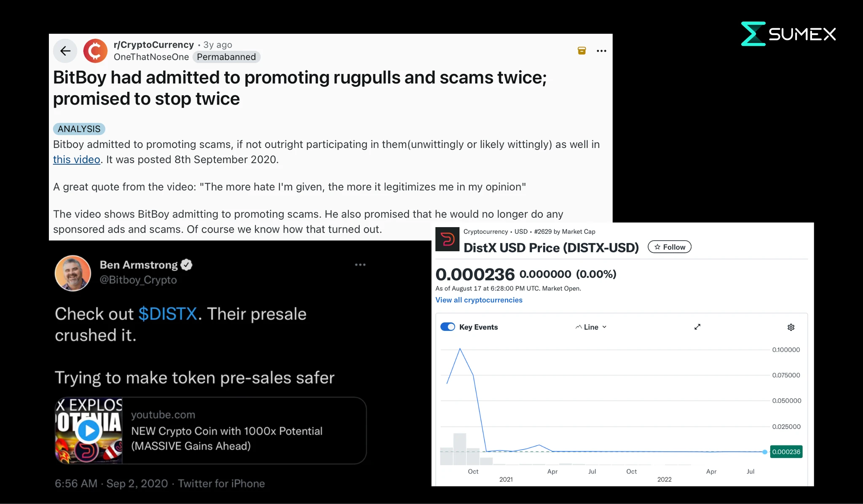This screenshot has height=504, width=863.
Task: Open the r/CryptoCurrency subreddit avatar icon
Action: point(95,51)
